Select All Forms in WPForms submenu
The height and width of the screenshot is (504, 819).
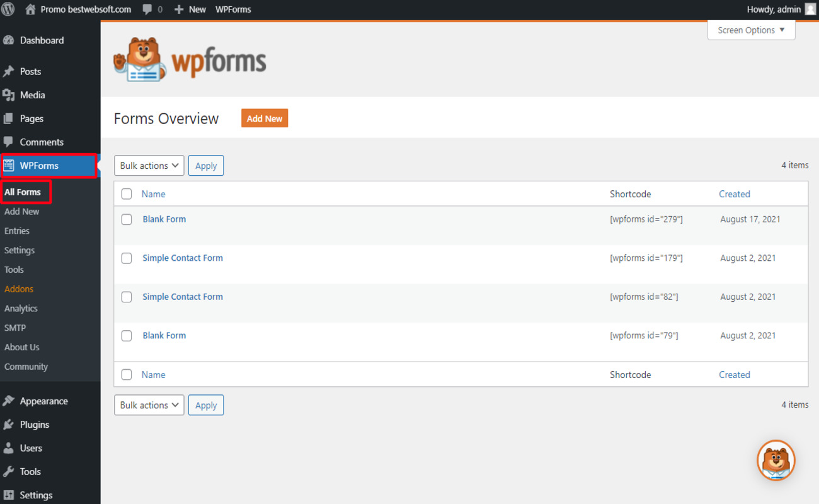23,192
